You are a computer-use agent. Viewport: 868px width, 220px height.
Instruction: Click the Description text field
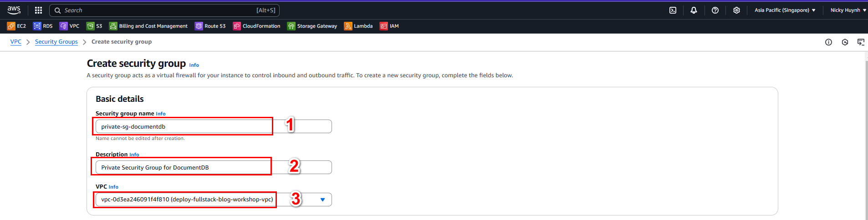pos(214,167)
